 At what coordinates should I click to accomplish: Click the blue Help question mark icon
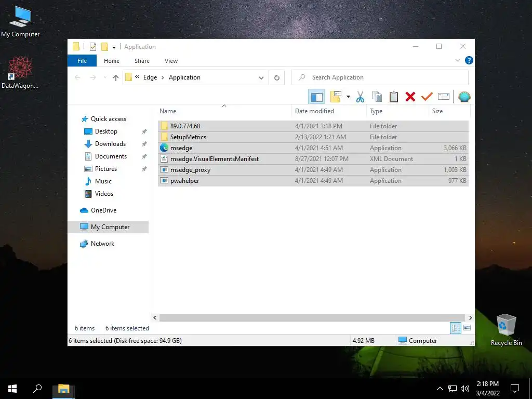pos(469,60)
